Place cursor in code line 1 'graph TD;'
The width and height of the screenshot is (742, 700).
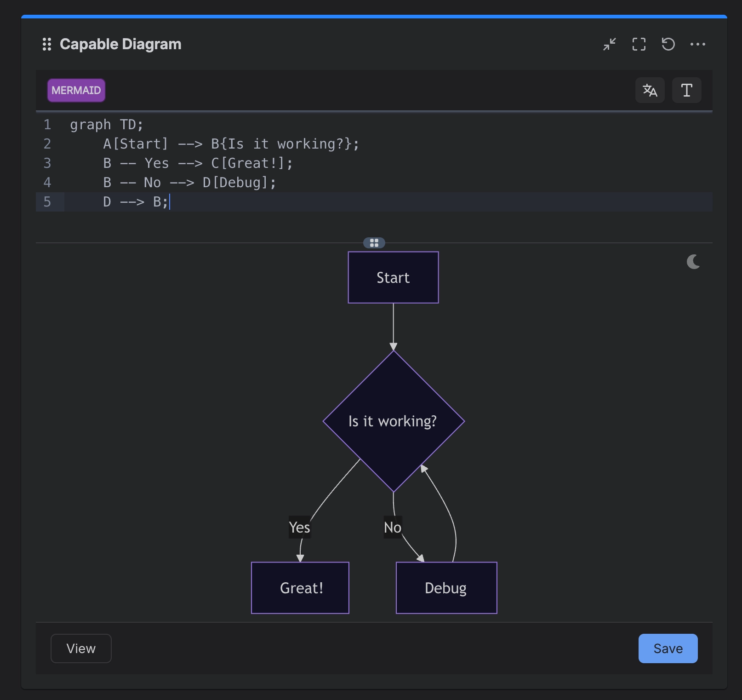tap(107, 125)
